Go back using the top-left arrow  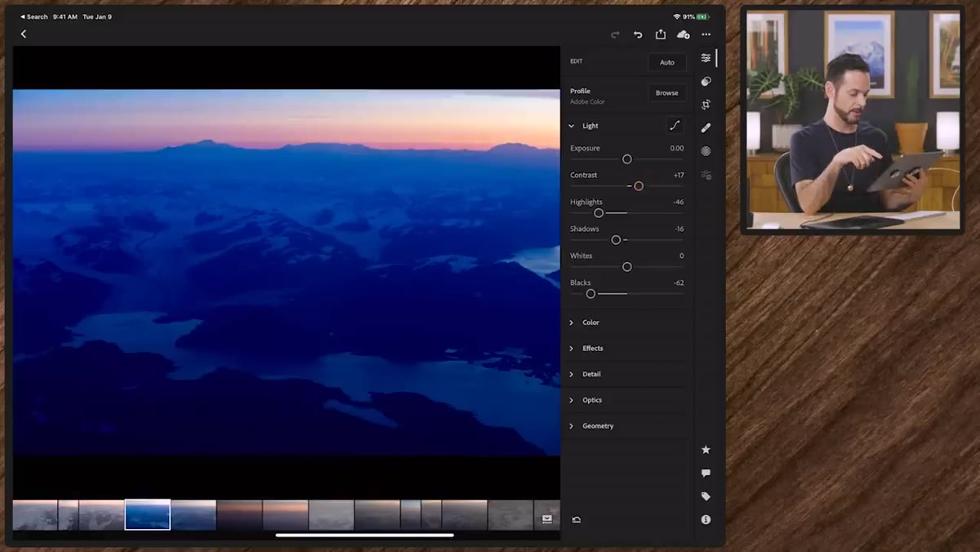(24, 34)
